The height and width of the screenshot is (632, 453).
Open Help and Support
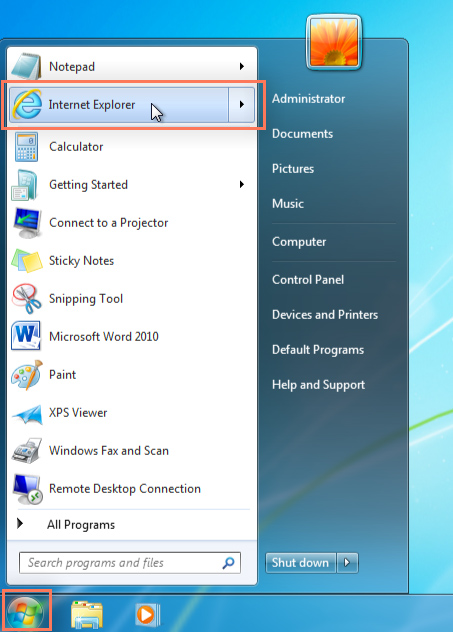coord(318,385)
